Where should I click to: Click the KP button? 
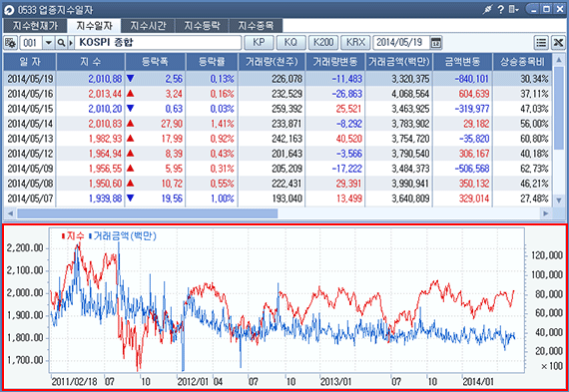(259, 43)
